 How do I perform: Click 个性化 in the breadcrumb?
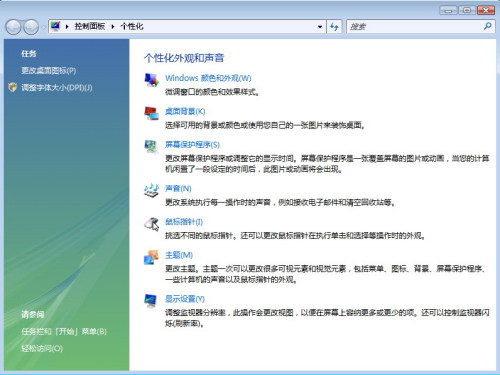coord(132,26)
